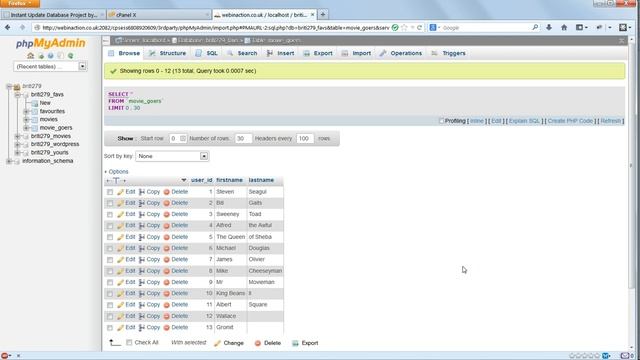Click Delete icon for Sweeney row

tap(167, 214)
